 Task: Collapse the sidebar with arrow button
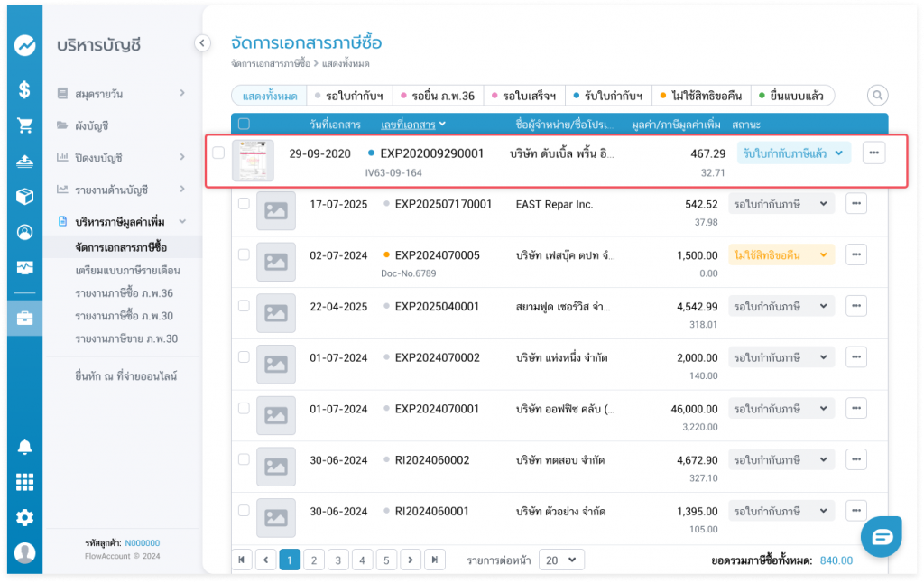point(202,42)
